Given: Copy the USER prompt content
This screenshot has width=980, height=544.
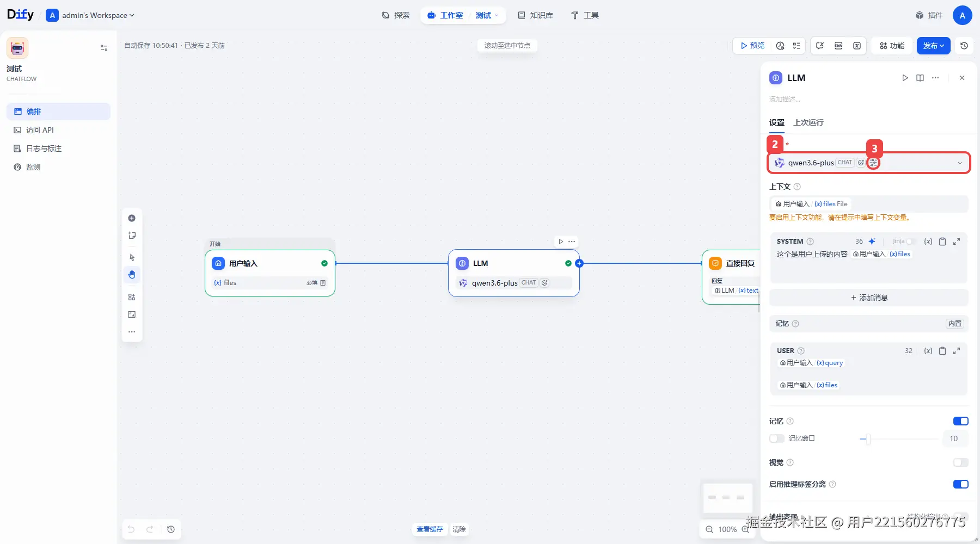Looking at the screenshot, I should click(942, 351).
